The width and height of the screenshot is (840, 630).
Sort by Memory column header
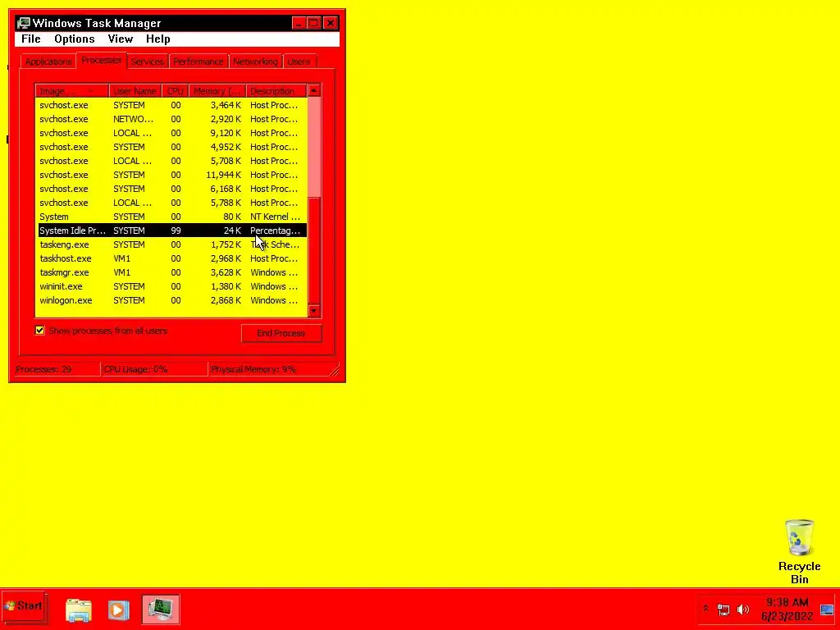(x=217, y=91)
